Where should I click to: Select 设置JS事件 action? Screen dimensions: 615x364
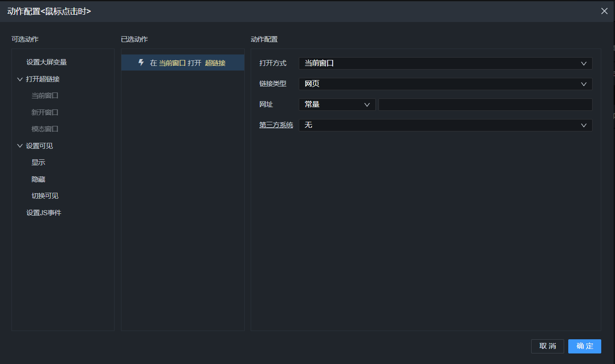click(x=44, y=213)
